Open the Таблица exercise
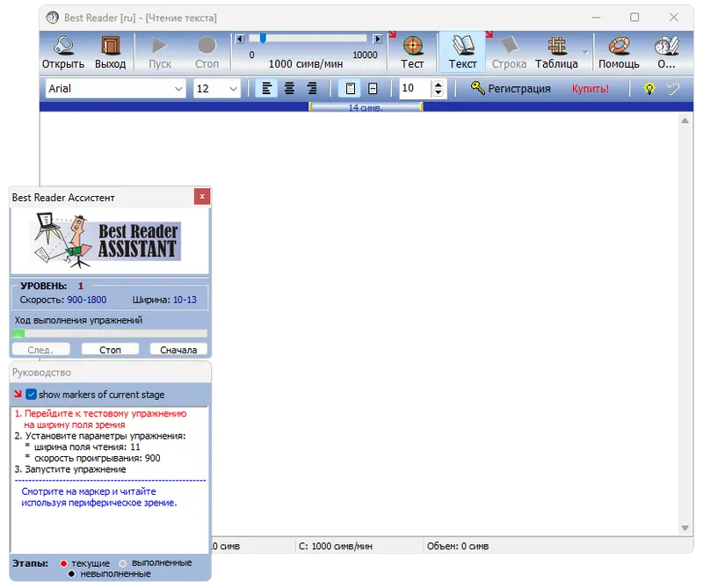Screen dimensions: 703x588 556,53
